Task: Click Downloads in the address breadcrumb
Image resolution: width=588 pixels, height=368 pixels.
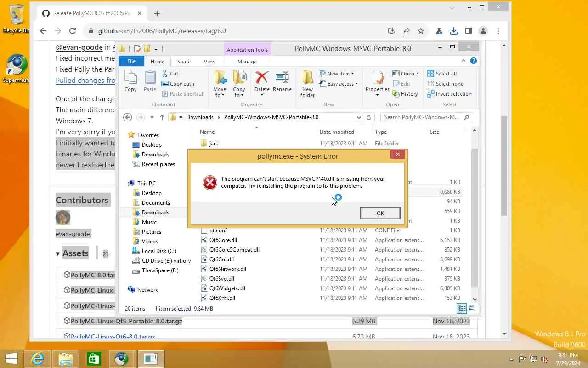Action: coord(200,117)
